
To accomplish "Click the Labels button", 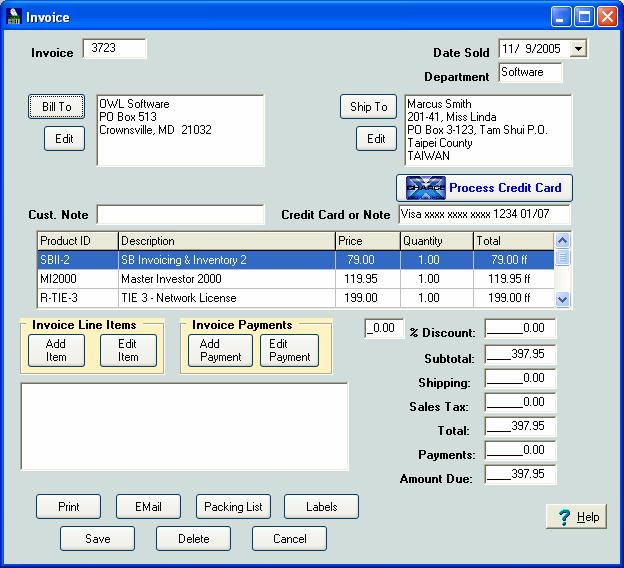I will [x=322, y=507].
